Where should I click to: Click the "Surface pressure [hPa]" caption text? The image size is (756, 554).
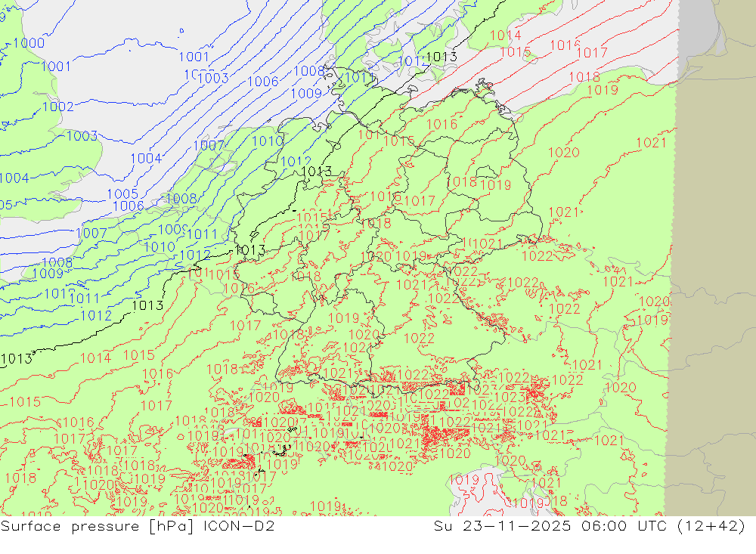click(x=97, y=526)
